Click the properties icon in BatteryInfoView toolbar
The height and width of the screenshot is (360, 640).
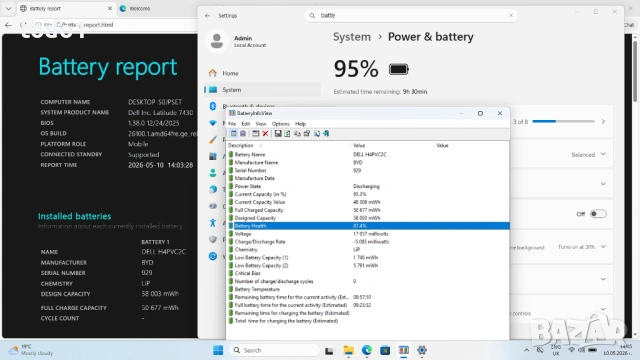(307, 133)
